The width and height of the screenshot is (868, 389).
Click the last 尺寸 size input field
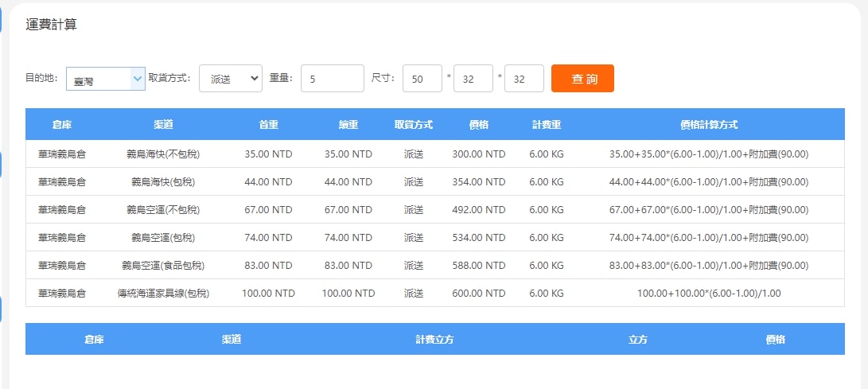524,79
